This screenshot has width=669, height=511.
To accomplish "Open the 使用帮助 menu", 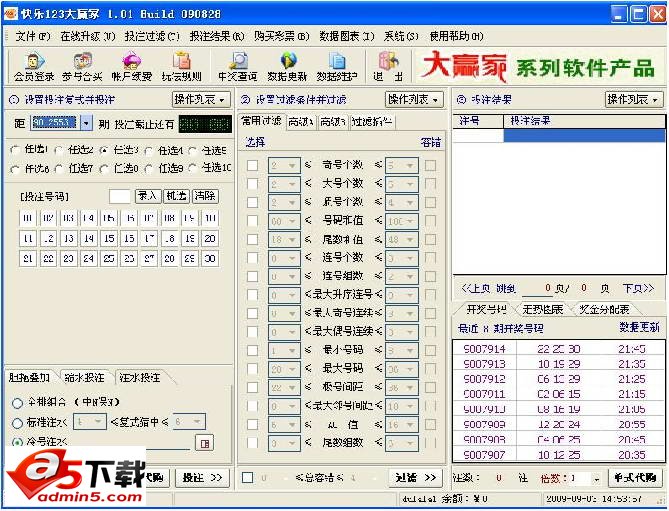I will click(457, 36).
